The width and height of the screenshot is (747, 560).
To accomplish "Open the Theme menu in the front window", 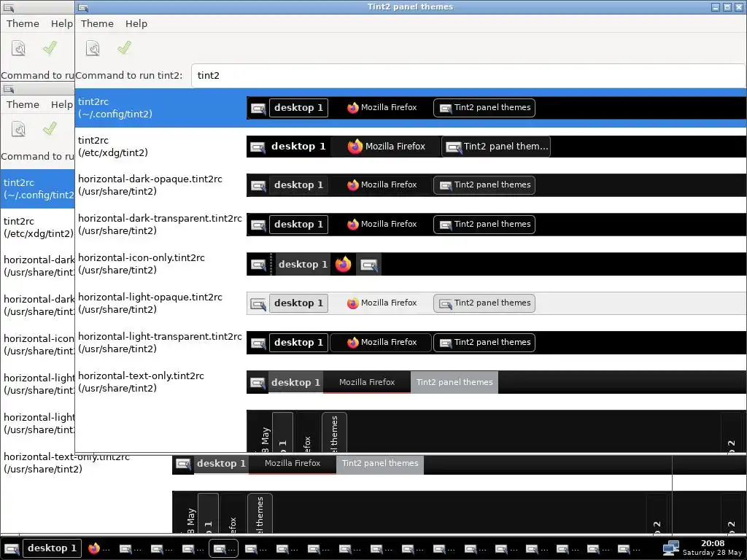I will click(97, 24).
